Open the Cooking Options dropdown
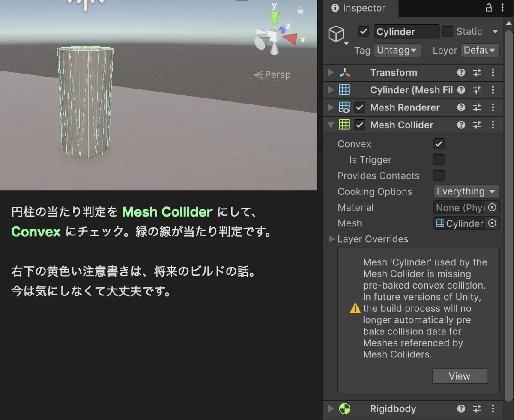This screenshot has height=420, width=514. coord(466,191)
